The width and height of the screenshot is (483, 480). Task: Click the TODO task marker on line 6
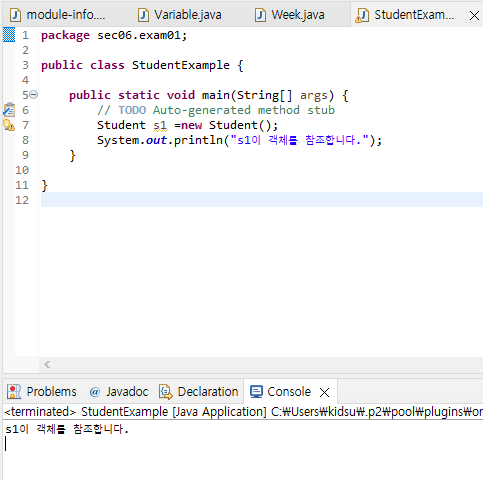(9, 110)
